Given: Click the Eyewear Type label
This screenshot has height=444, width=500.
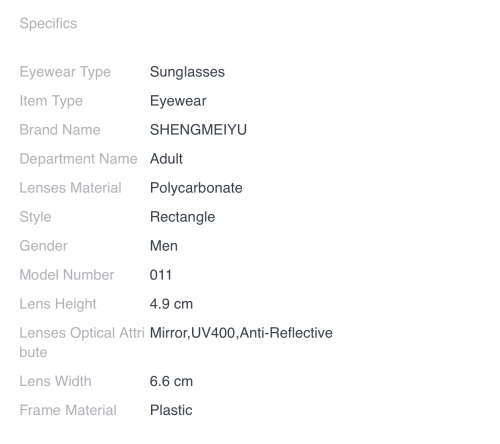Looking at the screenshot, I should [65, 72].
